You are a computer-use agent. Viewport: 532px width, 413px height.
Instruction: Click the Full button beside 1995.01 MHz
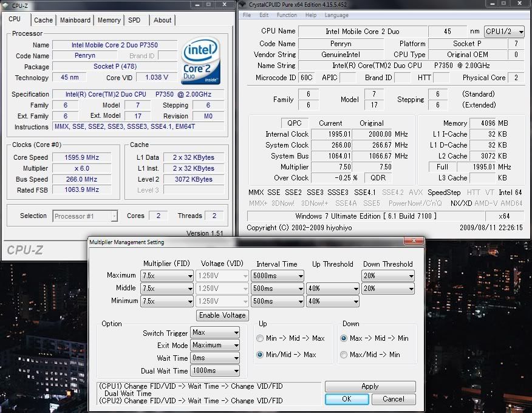pos(442,167)
